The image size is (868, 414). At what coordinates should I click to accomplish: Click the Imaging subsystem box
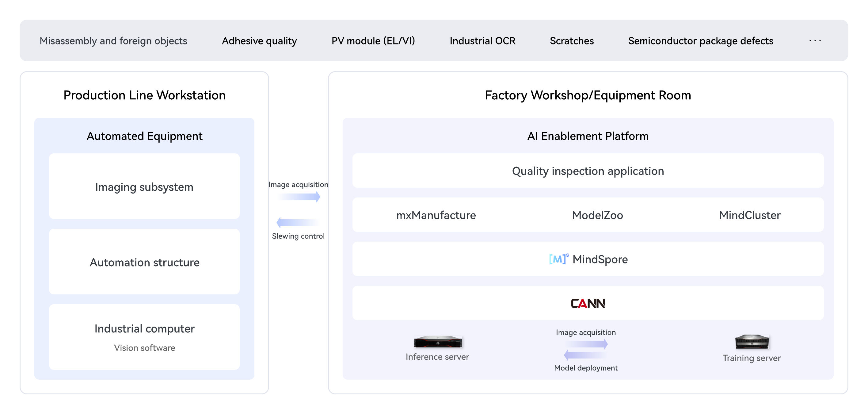tap(144, 186)
